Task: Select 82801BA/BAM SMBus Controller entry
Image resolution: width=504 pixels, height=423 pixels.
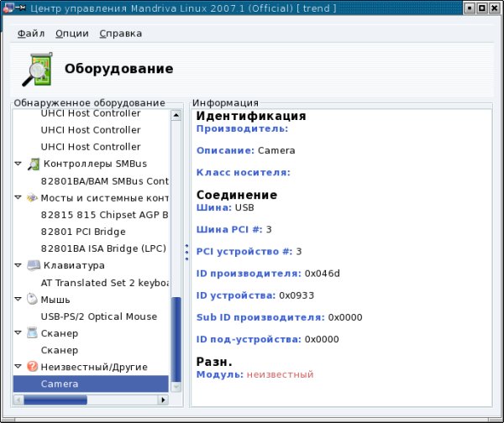Action: tap(104, 181)
